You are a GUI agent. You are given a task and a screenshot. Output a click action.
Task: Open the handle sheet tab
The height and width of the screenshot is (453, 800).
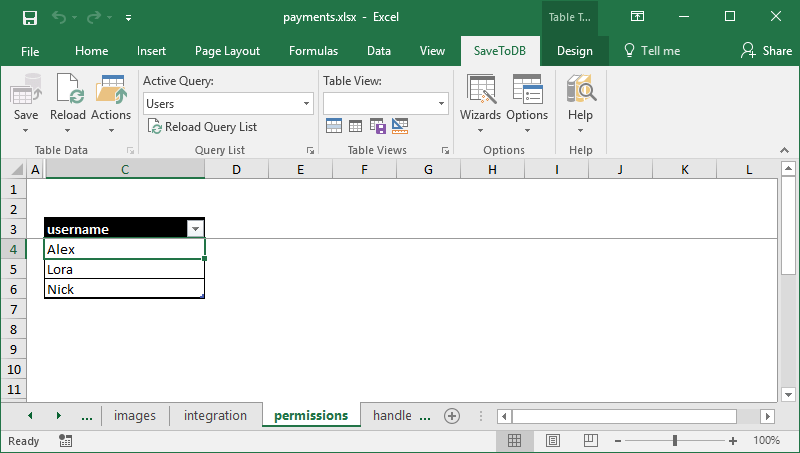(x=392, y=416)
